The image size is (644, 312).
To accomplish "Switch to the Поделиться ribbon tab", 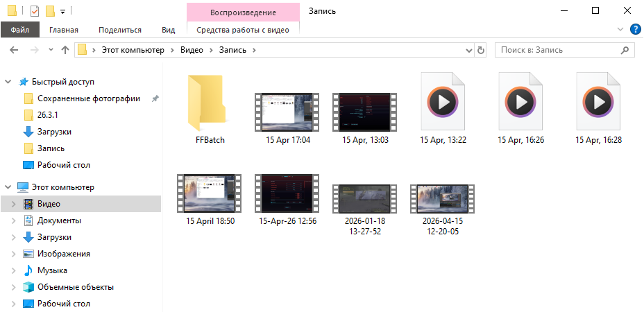I will tap(120, 30).
